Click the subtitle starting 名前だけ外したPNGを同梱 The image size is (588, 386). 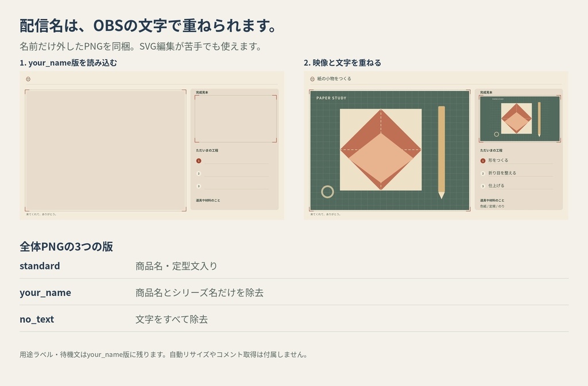tap(141, 46)
